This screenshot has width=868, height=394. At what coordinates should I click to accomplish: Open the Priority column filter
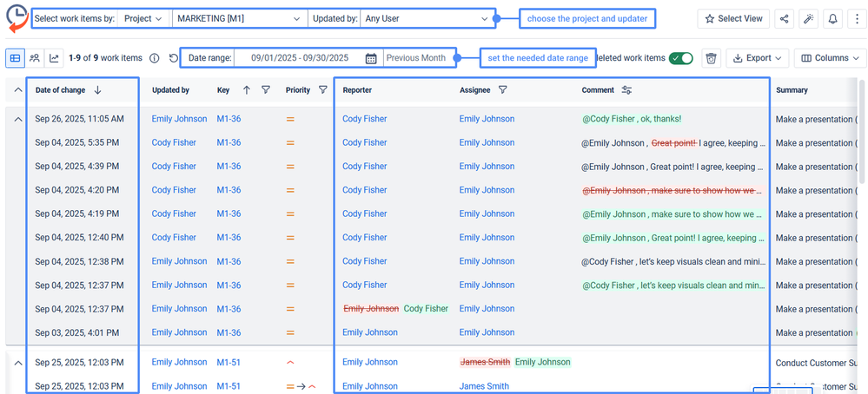click(x=323, y=89)
